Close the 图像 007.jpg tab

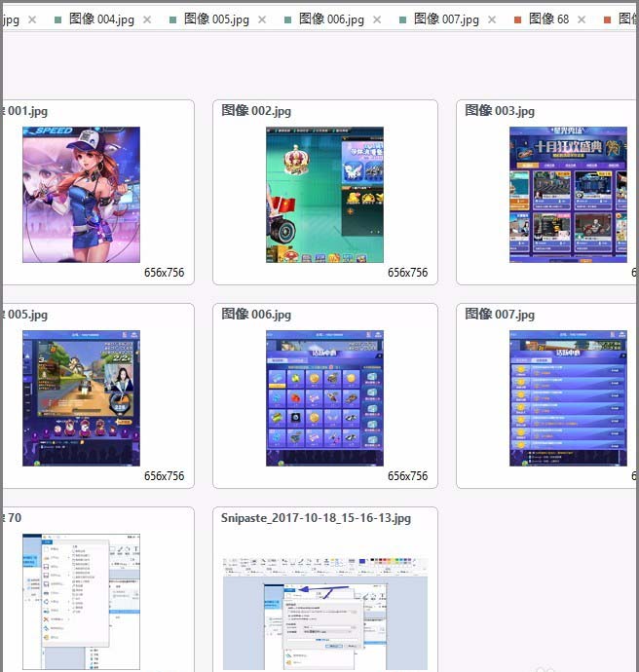[x=492, y=19]
